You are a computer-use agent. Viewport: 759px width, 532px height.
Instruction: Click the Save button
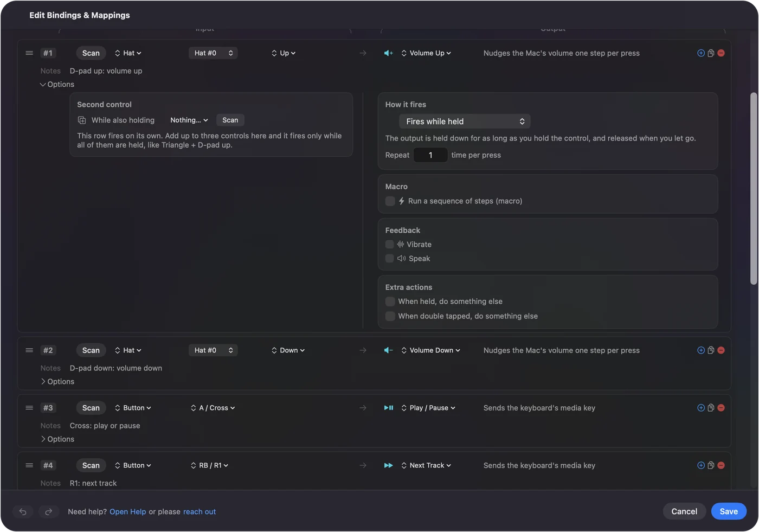[x=729, y=511]
